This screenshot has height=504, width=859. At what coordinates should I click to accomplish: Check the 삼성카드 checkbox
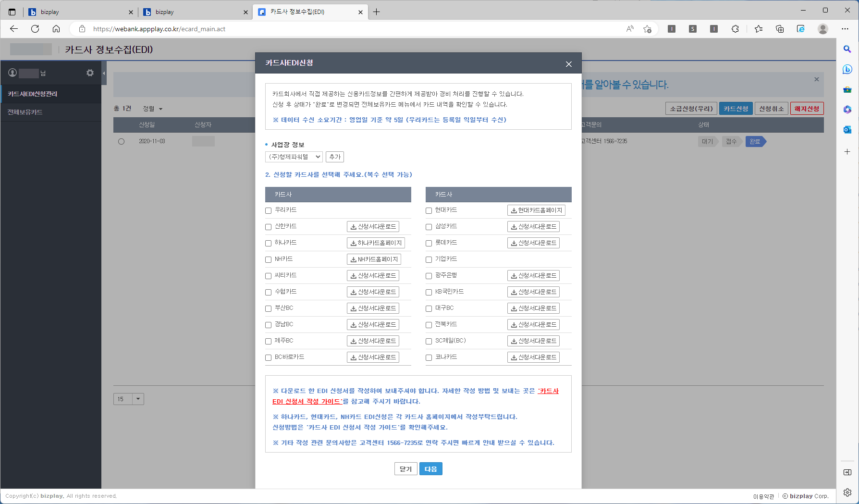pyautogui.click(x=429, y=227)
